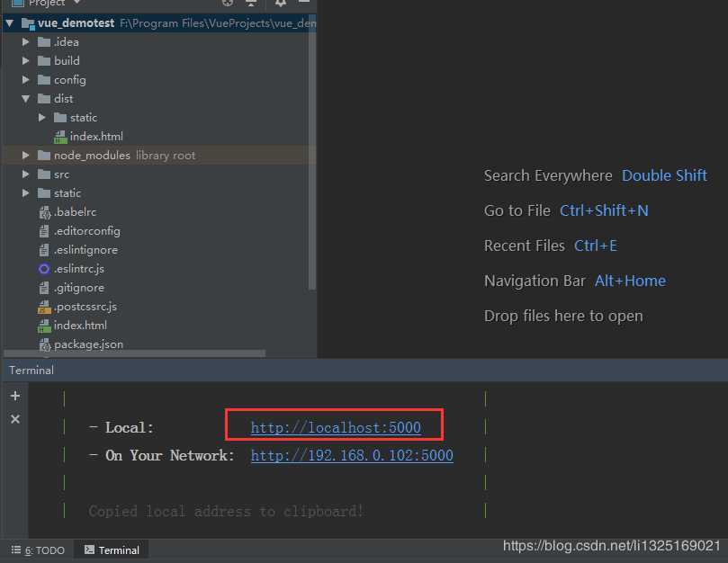Expand the config folder

tap(26, 80)
